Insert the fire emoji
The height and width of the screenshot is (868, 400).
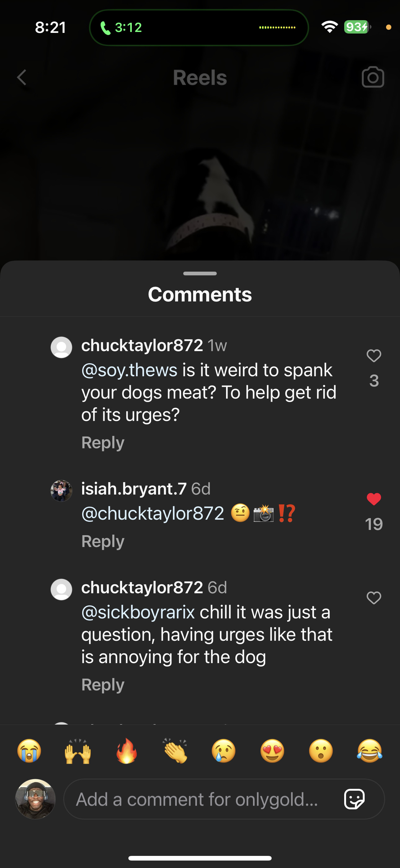(x=127, y=751)
